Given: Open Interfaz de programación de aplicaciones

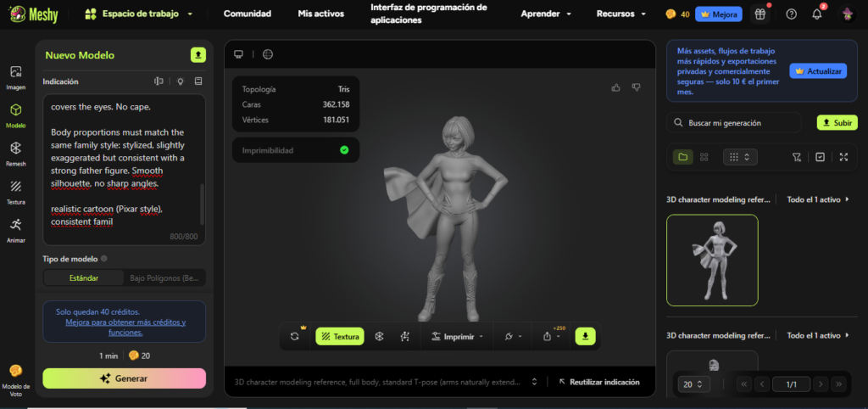Looking at the screenshot, I should [429, 14].
